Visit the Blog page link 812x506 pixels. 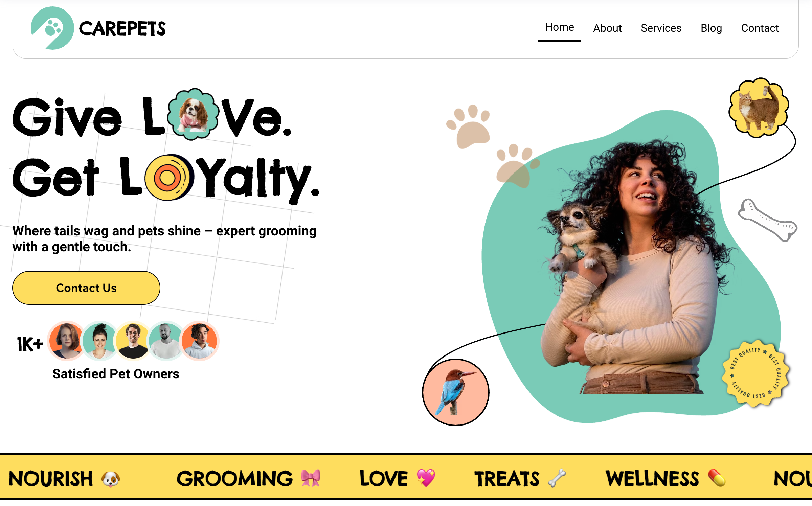coord(711,28)
